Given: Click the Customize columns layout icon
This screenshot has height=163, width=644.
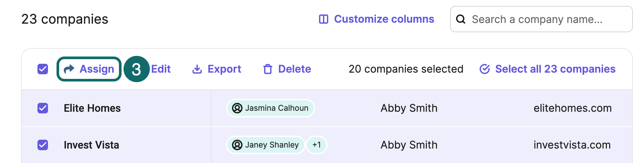Looking at the screenshot, I should pyautogui.click(x=324, y=19).
